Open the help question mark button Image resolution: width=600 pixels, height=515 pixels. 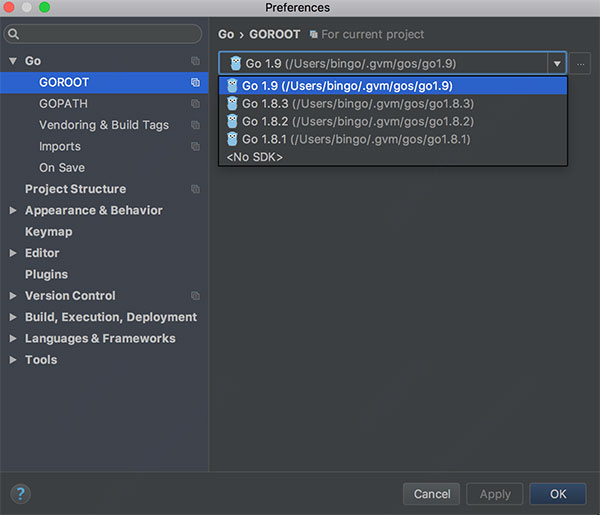[20, 494]
